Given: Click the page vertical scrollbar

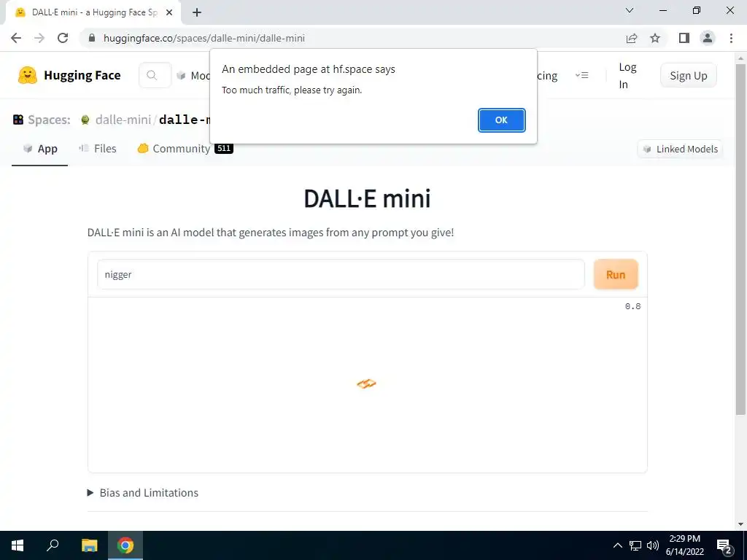Looking at the screenshot, I should [740, 238].
